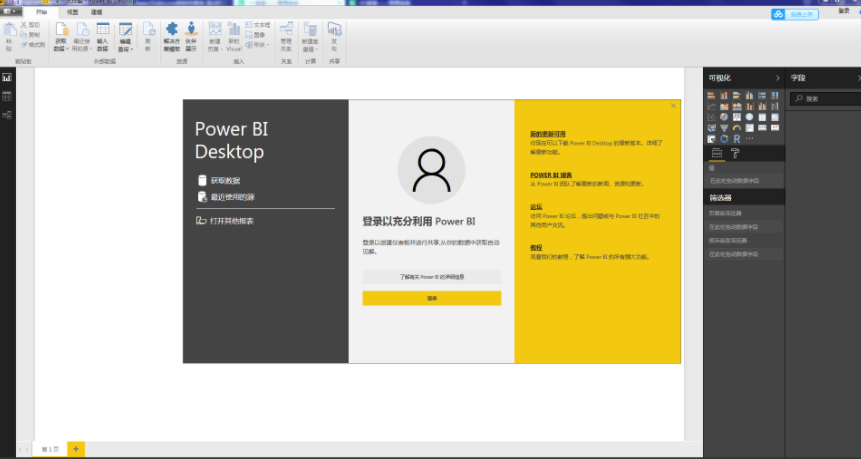
Task: Click the New Visual (新的Visual) chart icon
Action: (233, 29)
